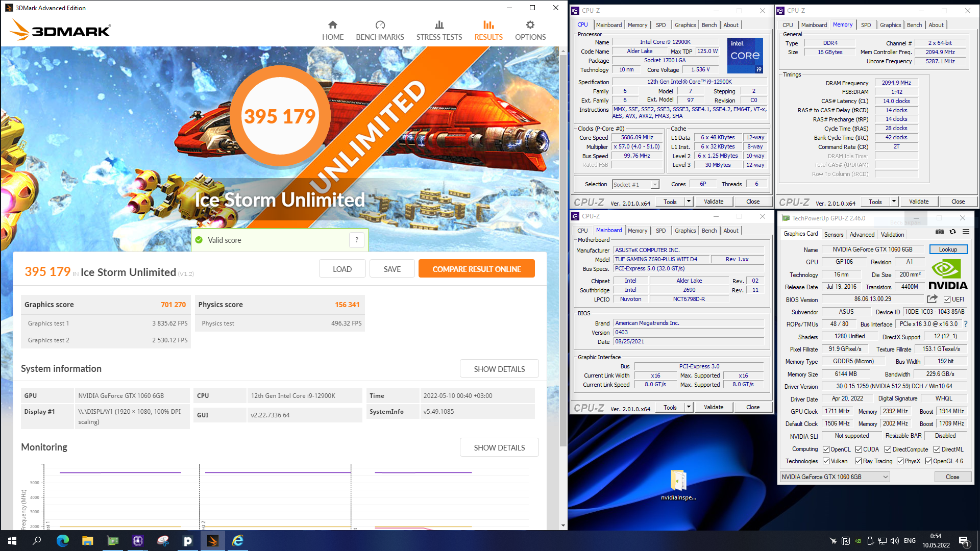Toggle the DirectCompute checkbox in GPU-Z
The height and width of the screenshot is (551, 980).
(888, 449)
